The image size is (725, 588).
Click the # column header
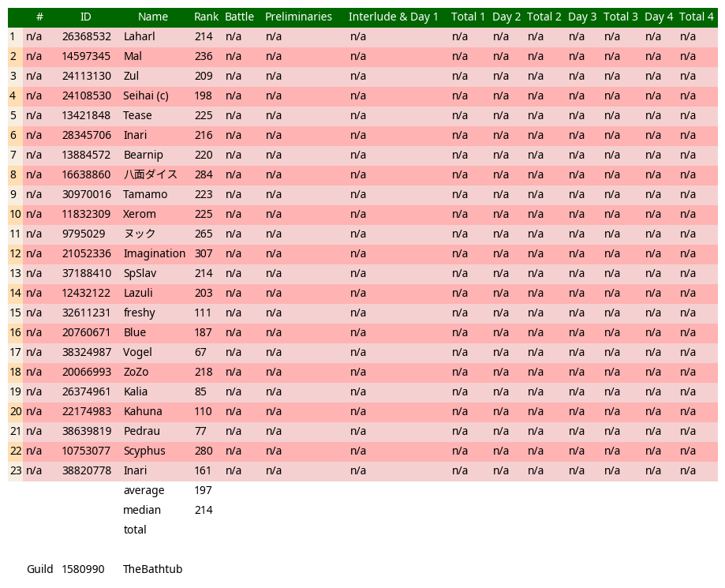click(39, 17)
